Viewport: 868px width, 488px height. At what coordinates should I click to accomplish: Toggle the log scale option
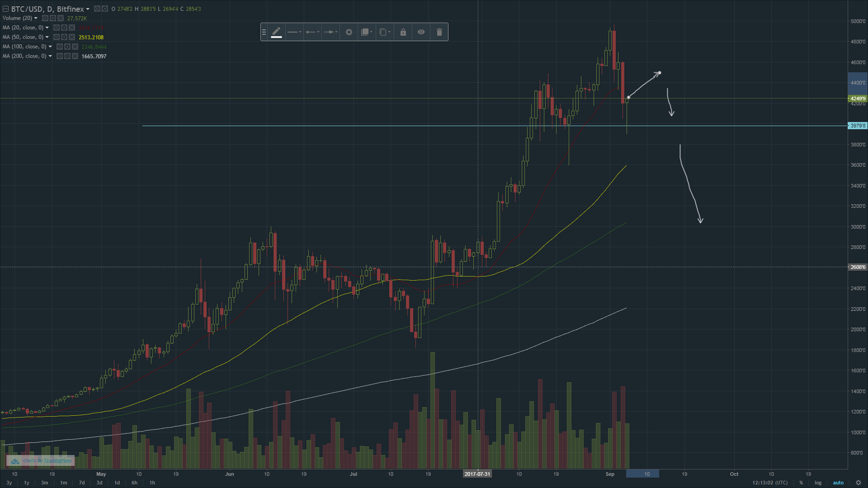pyautogui.click(x=818, y=483)
